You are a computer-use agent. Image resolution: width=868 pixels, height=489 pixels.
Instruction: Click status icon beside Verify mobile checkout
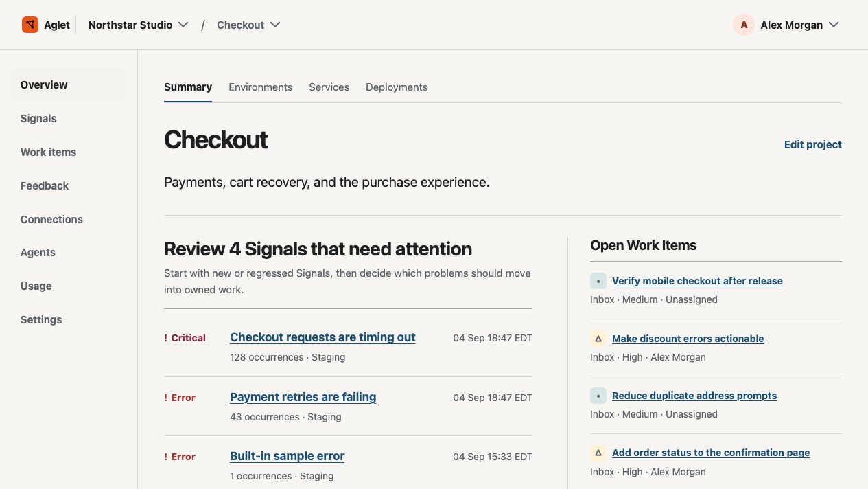(598, 281)
